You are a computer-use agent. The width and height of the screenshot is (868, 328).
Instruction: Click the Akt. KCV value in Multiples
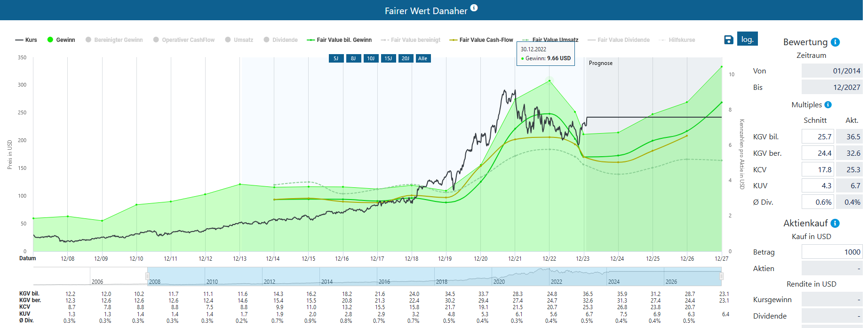click(x=849, y=169)
